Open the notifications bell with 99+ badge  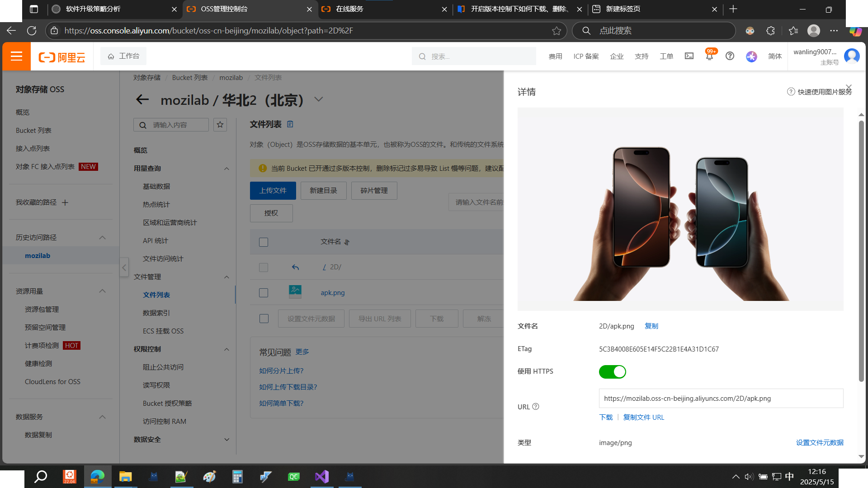[x=709, y=55]
